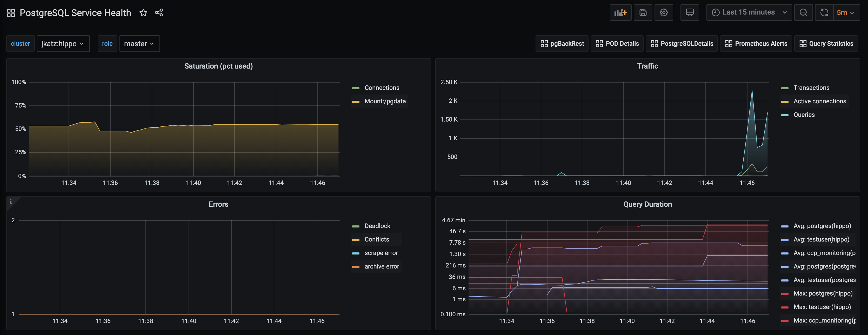Star the PostgreSQL Service Health dashboard
Screen dimensions: 868x335
click(144, 13)
